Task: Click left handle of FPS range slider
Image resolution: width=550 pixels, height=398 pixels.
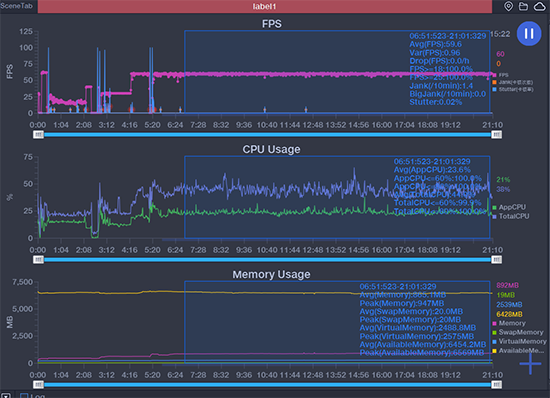Action: click(x=39, y=135)
